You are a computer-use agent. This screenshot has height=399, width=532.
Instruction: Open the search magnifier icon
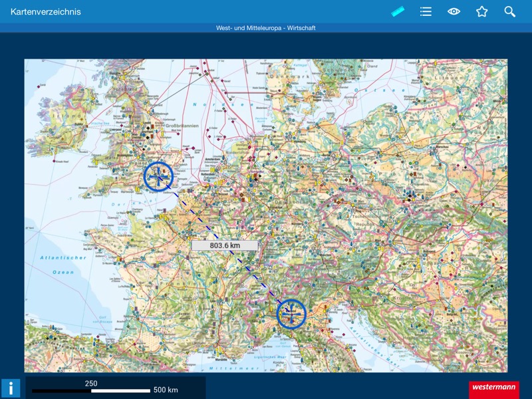(x=510, y=11)
